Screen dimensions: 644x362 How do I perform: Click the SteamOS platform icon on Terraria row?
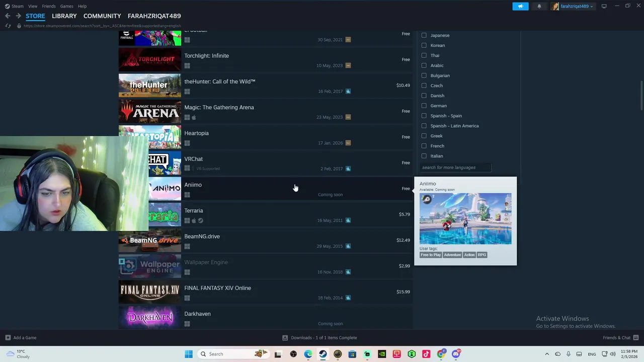[200, 220]
